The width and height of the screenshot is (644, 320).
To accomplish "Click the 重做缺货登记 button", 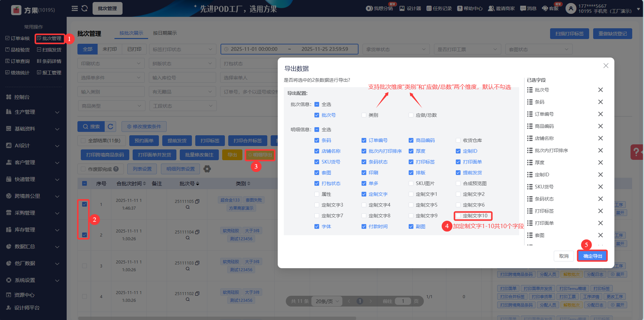I will [613, 34].
